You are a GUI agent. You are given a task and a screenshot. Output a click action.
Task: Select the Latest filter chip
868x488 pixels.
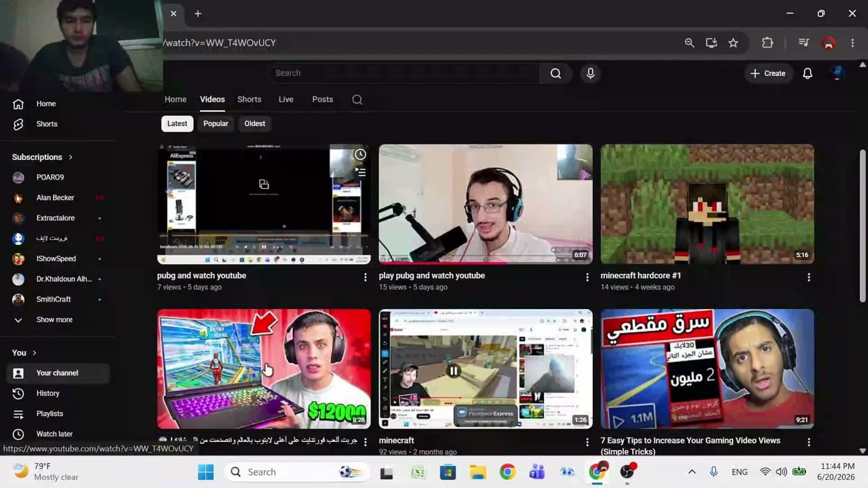177,123
